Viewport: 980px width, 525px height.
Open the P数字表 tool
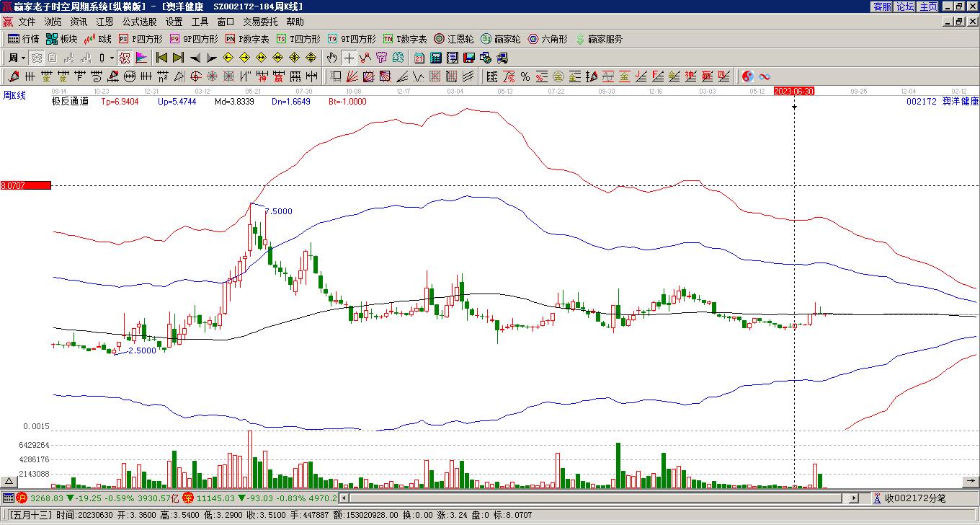point(247,39)
